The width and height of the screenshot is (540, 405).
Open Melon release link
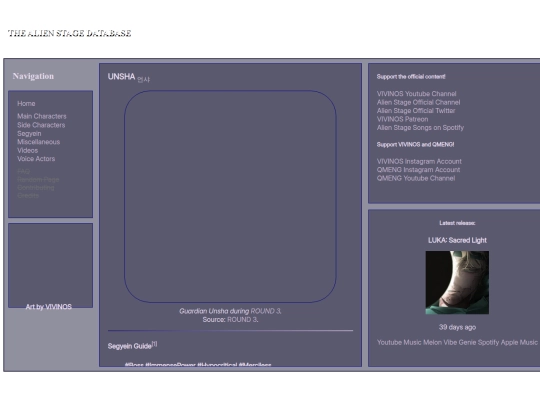pos(432,342)
